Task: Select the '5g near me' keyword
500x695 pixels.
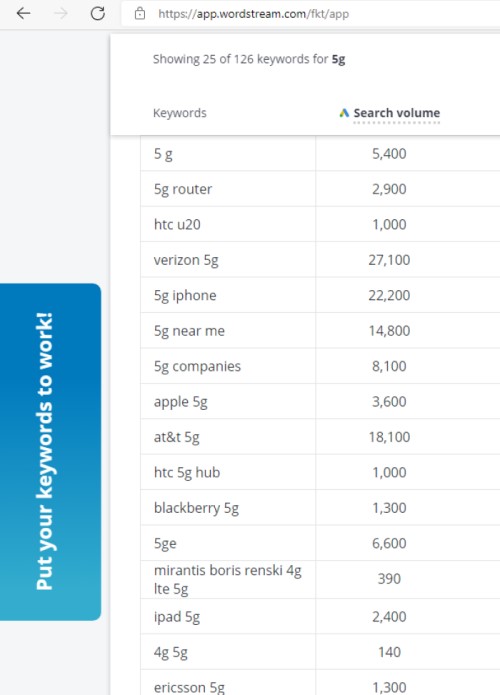Action: tap(189, 331)
